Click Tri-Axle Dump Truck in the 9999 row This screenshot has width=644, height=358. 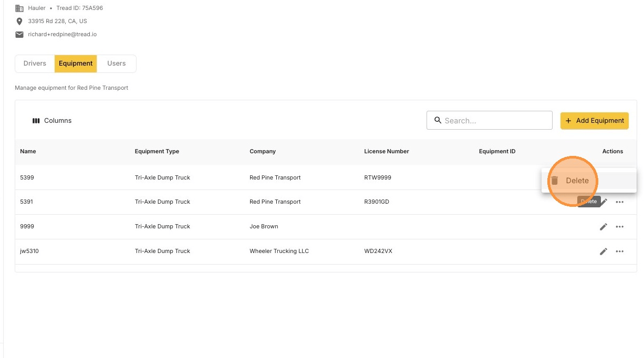(x=162, y=226)
